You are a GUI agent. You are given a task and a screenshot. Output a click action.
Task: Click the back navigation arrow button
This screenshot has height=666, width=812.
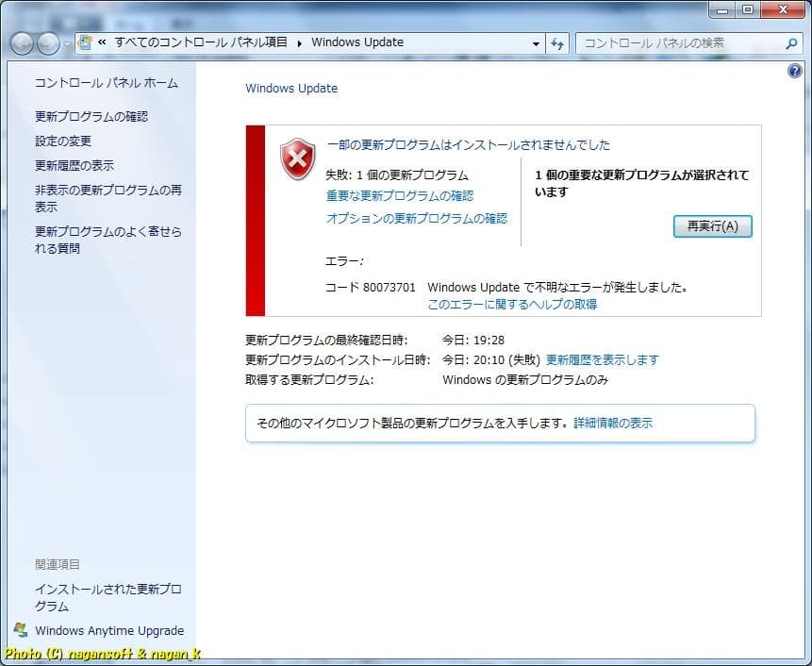click(23, 43)
